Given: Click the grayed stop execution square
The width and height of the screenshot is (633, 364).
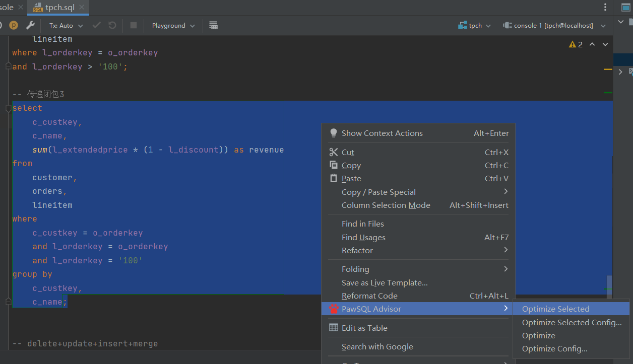Looking at the screenshot, I should tap(134, 25).
